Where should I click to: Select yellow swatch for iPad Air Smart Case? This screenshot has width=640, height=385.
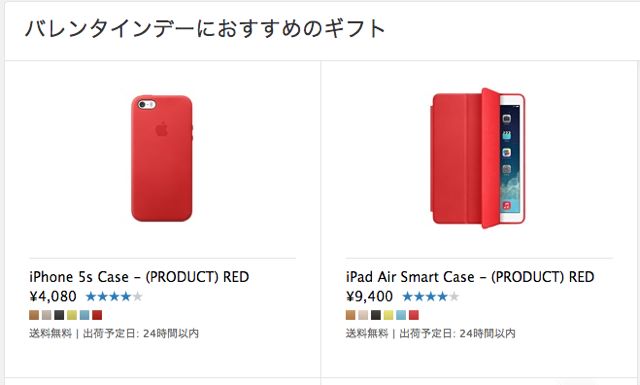389,315
